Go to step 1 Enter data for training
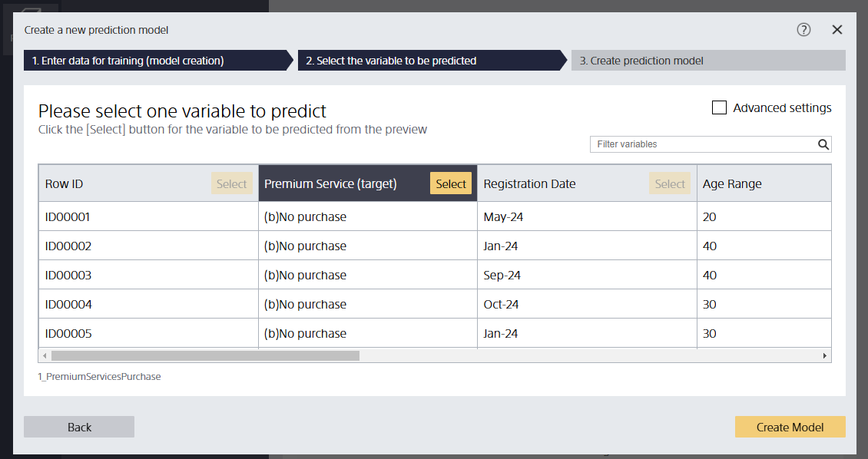 [x=154, y=61]
